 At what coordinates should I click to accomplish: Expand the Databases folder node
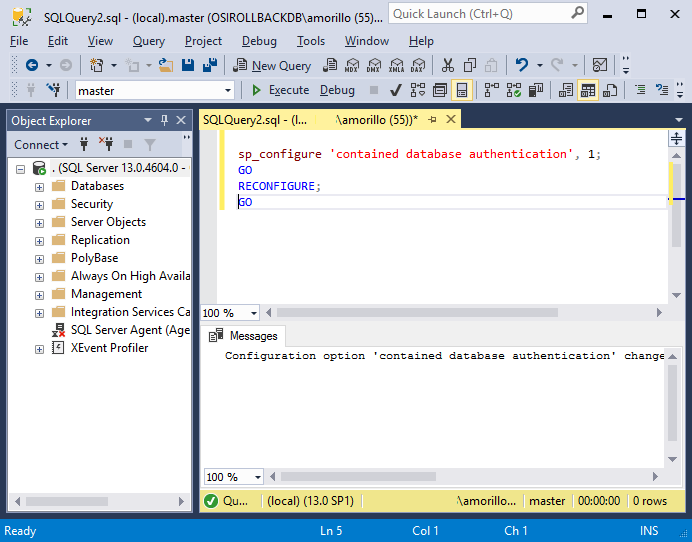tap(39, 187)
